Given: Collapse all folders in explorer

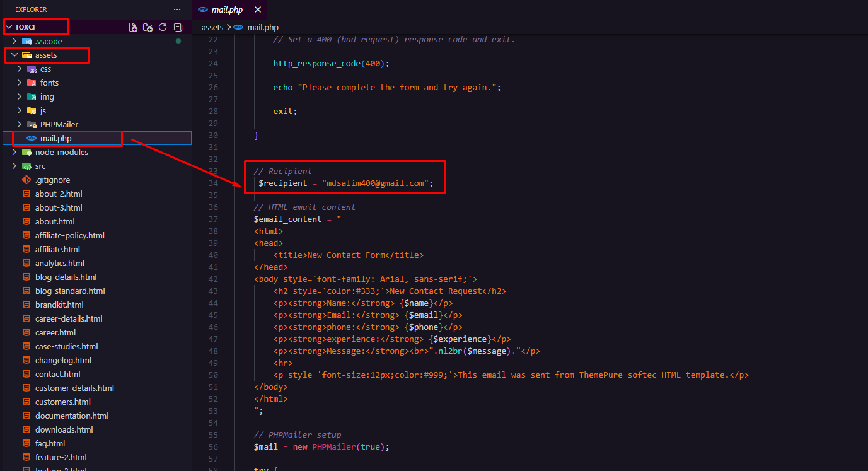Looking at the screenshot, I should tap(178, 27).
